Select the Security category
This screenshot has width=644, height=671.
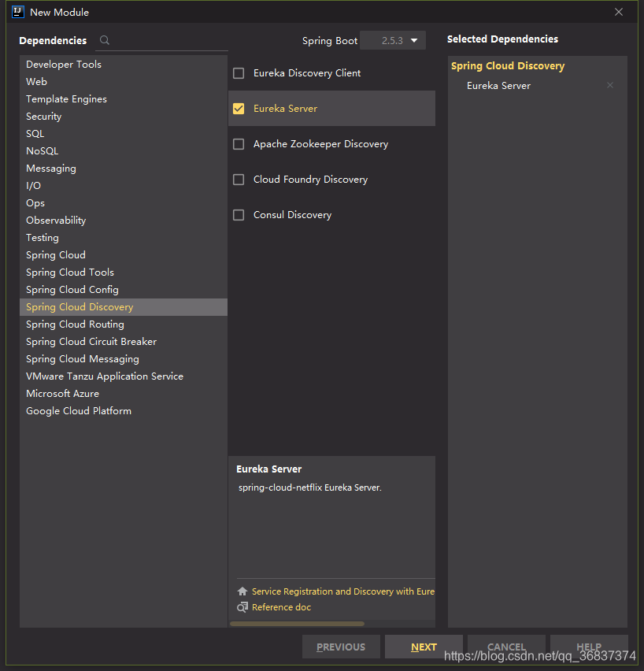pyautogui.click(x=124, y=116)
